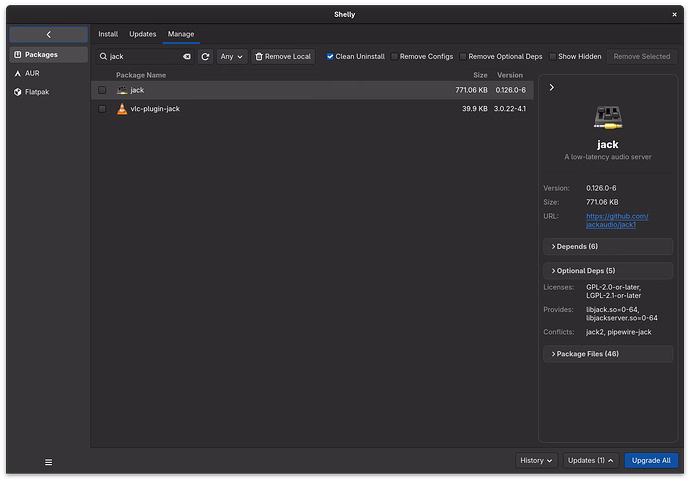Image resolution: width=690 pixels, height=480 pixels.
Task: Click the Remove Selected button
Action: 642,56
